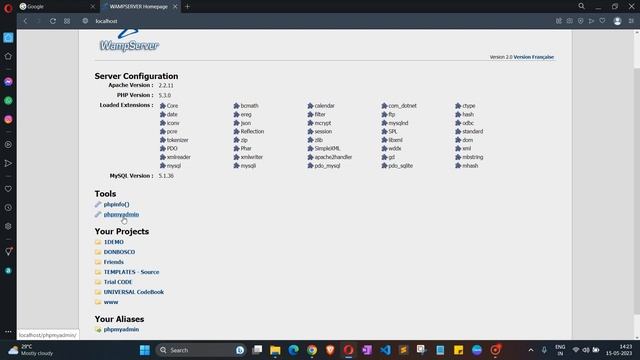The height and width of the screenshot is (360, 640).
Task: Click the WampServer logo
Action: [129, 41]
